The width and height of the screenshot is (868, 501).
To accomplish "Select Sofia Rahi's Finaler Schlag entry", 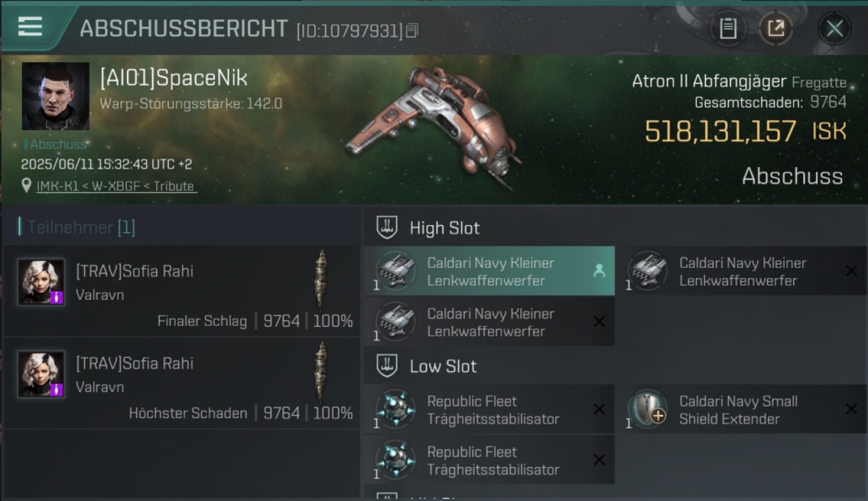I will point(182,291).
